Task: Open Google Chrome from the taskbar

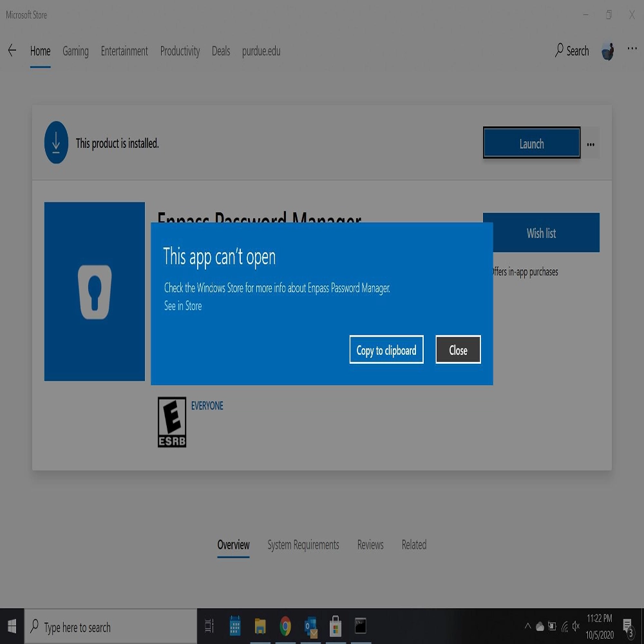Action: pyautogui.click(x=285, y=627)
